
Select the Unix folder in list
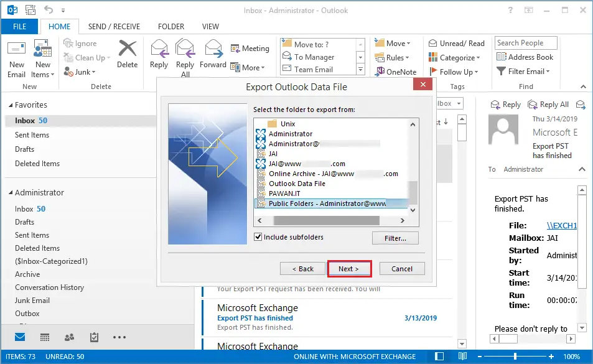(287, 124)
